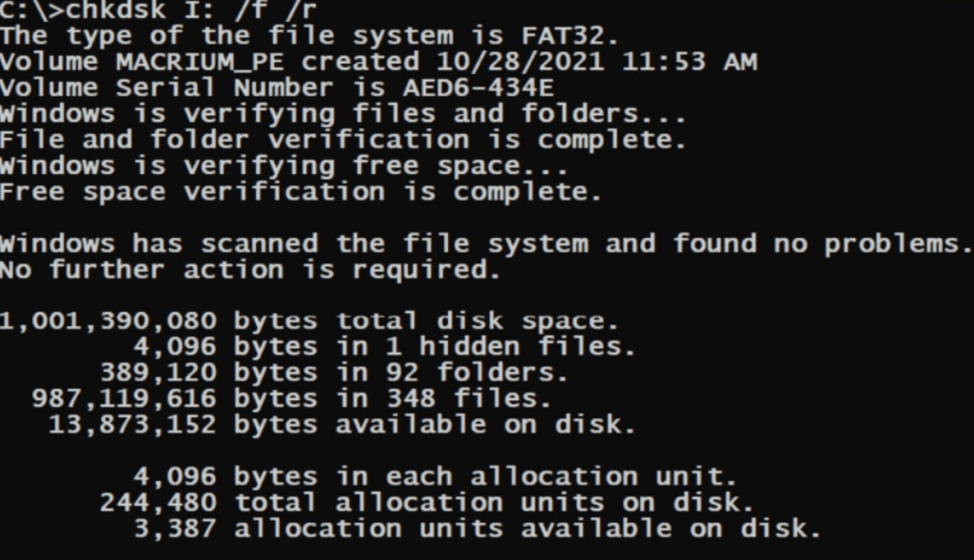
Task: Click the 1,001,390,080 total disk space value
Action: (108, 321)
